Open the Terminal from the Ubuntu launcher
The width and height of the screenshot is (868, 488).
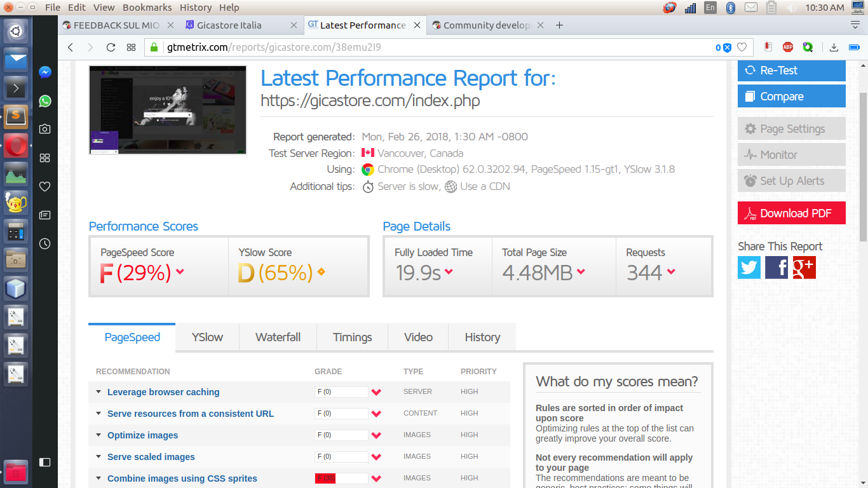coord(16,88)
